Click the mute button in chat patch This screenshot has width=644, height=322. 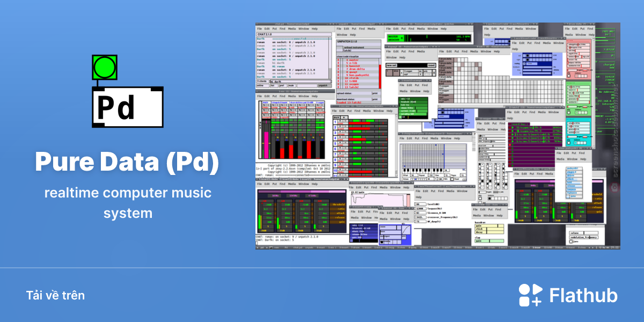tap(292, 85)
